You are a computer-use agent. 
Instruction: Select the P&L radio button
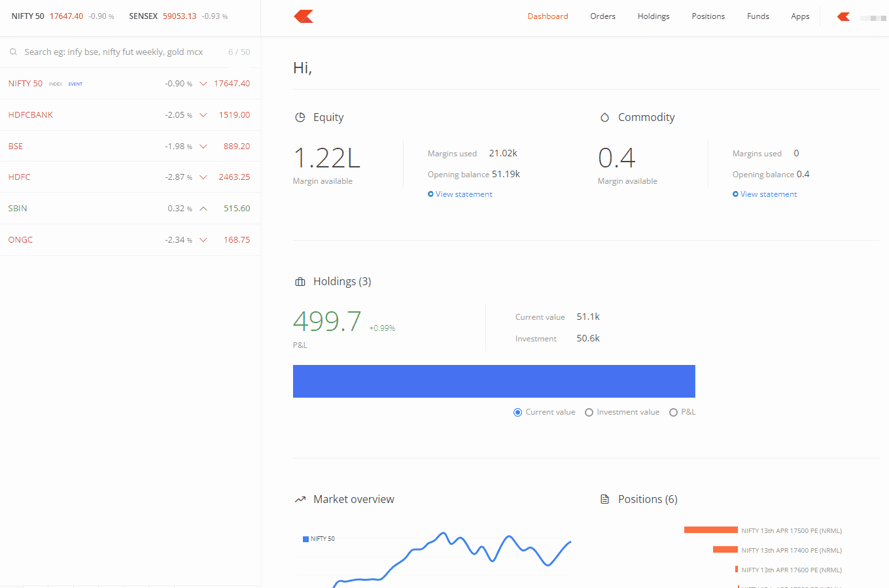coord(673,413)
